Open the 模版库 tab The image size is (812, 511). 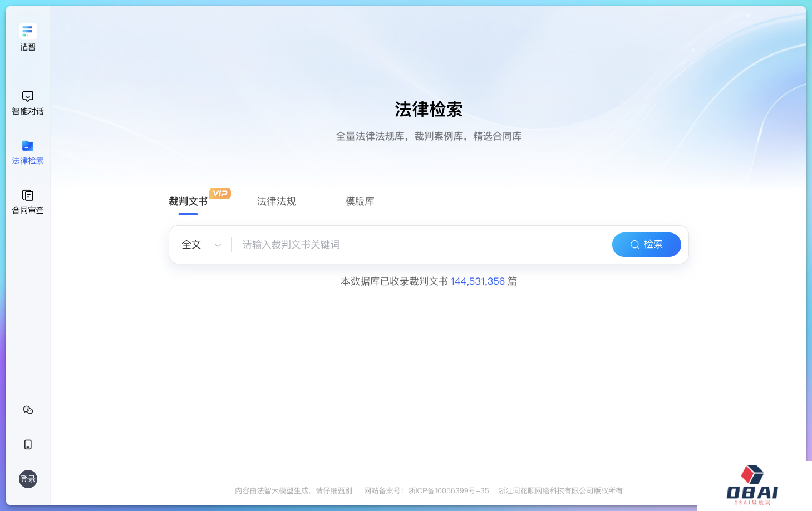pyautogui.click(x=360, y=201)
